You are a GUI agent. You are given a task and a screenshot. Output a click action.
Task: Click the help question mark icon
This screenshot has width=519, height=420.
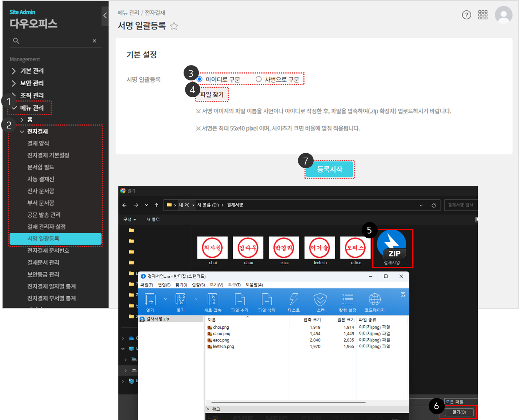pos(466,15)
